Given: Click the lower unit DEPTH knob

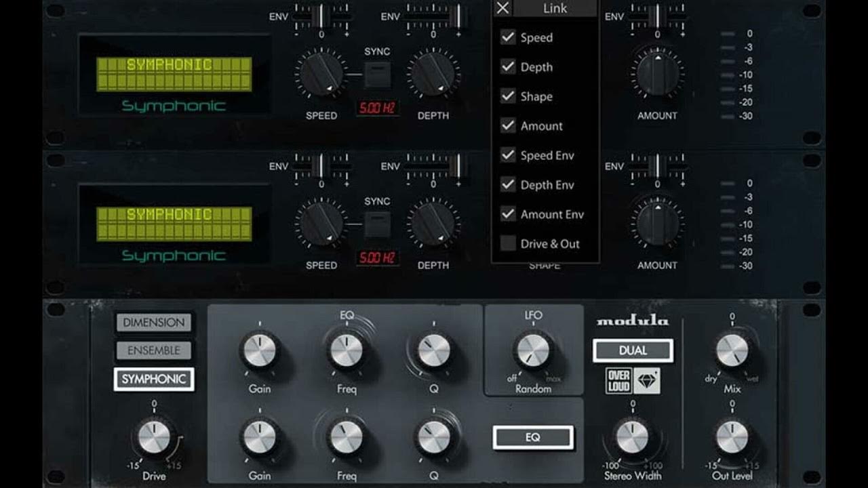Looking at the screenshot, I should point(433,222).
